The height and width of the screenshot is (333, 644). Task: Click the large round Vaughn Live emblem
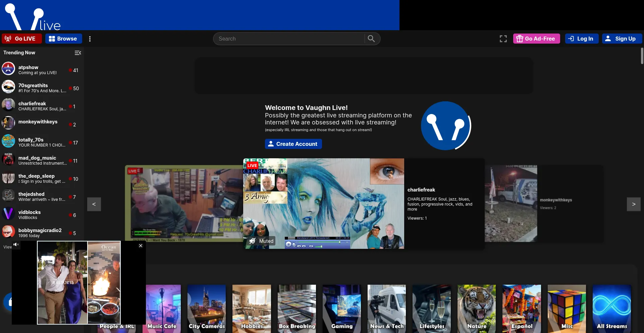pyautogui.click(x=446, y=126)
